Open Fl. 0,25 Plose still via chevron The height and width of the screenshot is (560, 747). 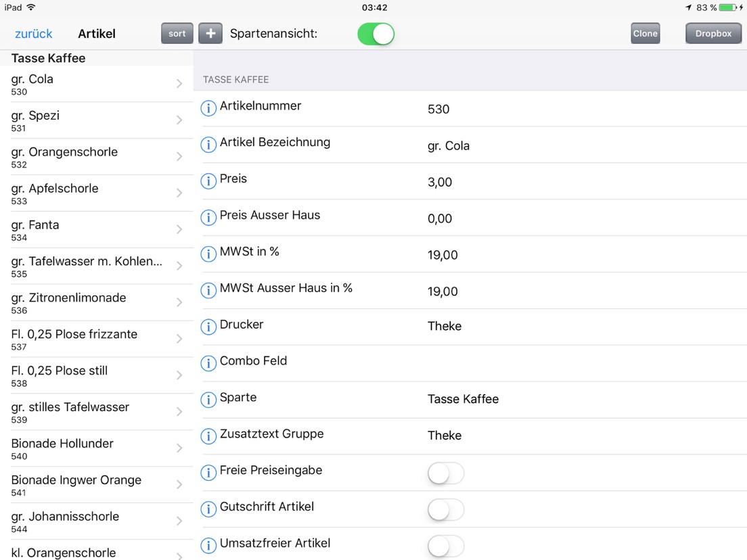[x=179, y=375]
